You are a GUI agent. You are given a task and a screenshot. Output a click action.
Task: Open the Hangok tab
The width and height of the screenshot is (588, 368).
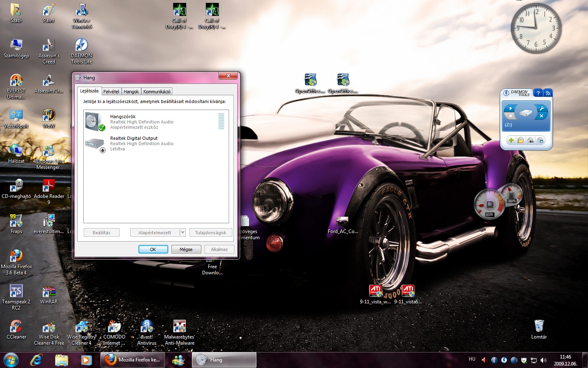pyautogui.click(x=131, y=92)
